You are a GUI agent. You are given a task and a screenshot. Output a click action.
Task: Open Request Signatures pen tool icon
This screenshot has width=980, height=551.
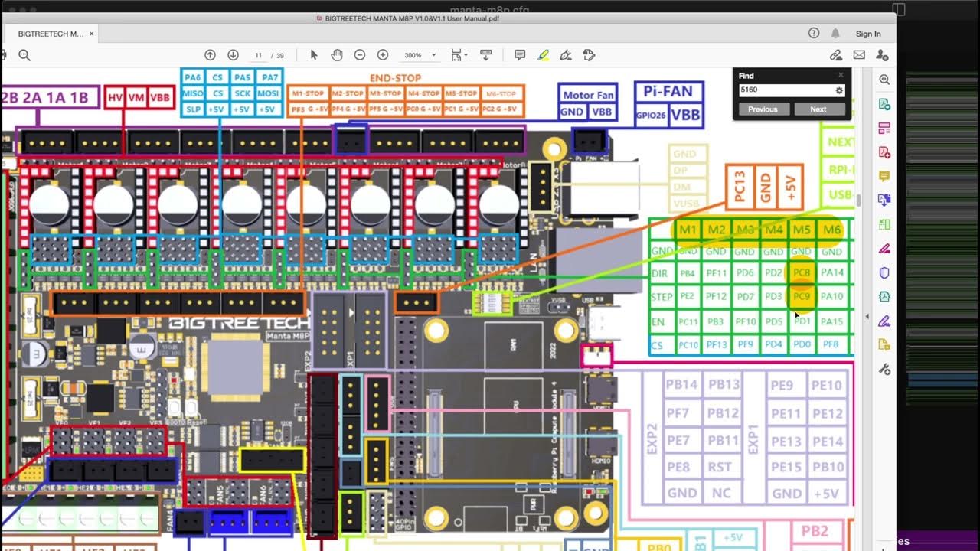click(x=884, y=321)
